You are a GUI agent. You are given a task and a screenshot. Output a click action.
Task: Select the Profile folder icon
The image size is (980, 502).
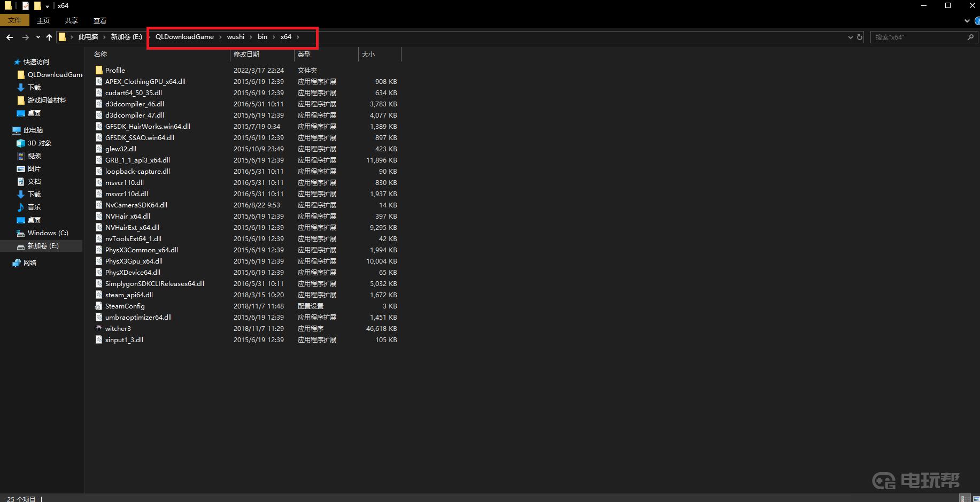(99, 70)
